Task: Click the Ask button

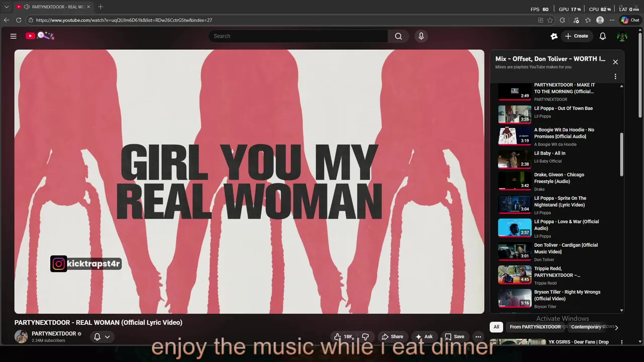Action: pos(424,337)
